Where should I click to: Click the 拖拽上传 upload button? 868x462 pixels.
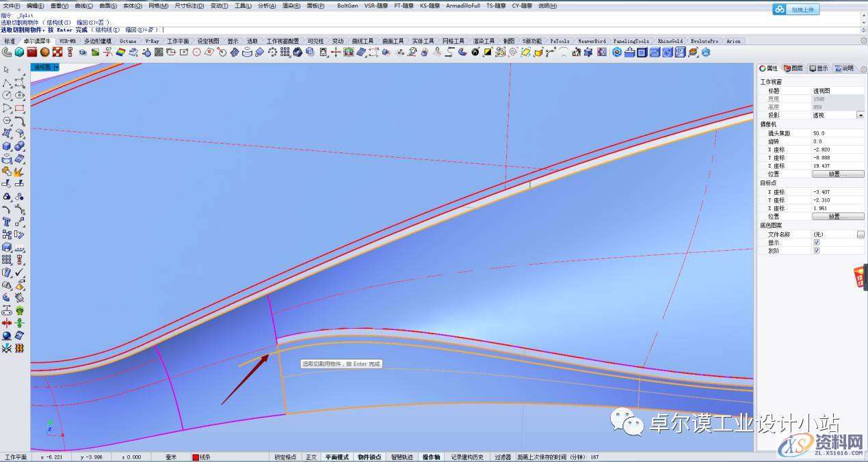coord(796,10)
